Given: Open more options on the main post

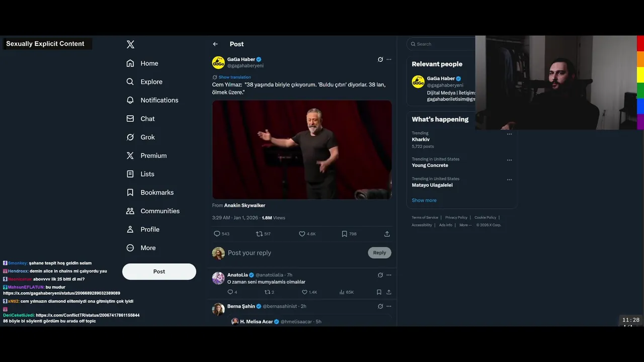Looking at the screenshot, I should 389,59.
